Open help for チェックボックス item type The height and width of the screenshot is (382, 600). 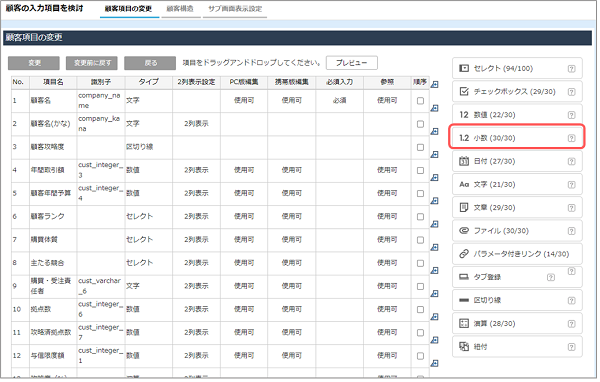[571, 92]
